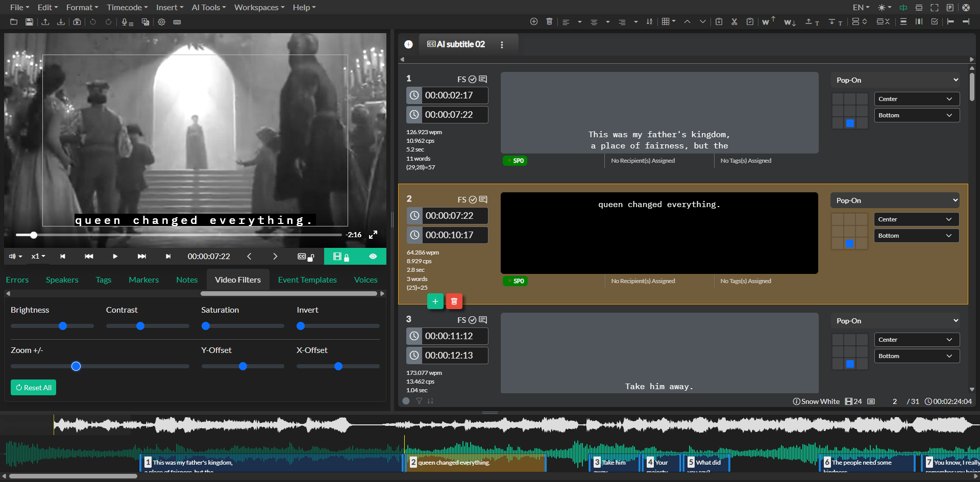The width and height of the screenshot is (980, 482).
Task: Switch to the Speakers tab
Action: 62,280
